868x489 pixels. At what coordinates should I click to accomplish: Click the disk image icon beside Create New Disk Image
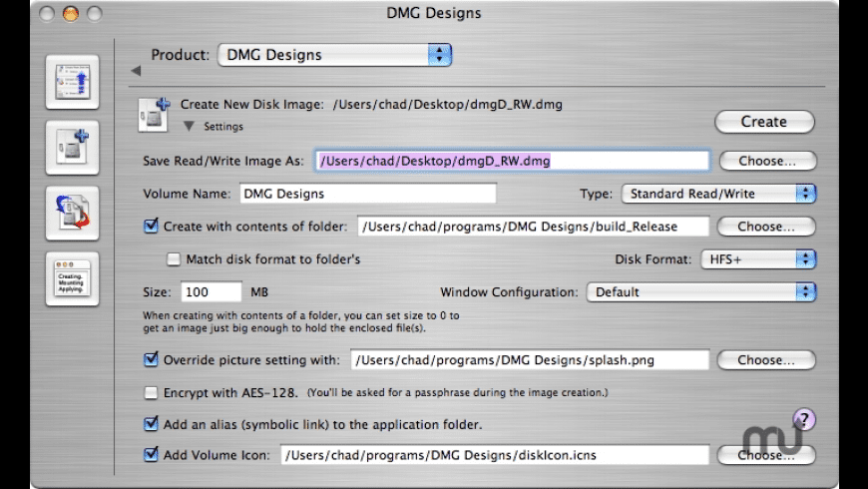[x=154, y=115]
